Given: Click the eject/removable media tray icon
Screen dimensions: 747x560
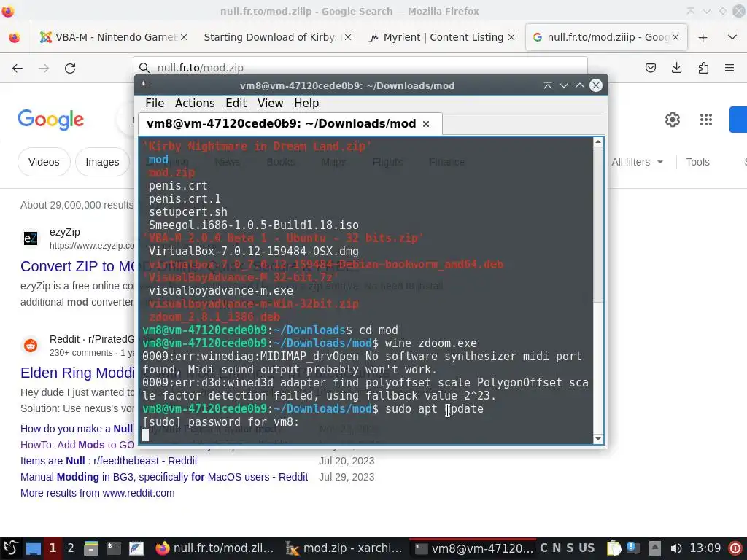Looking at the screenshot, I should (x=655, y=548).
